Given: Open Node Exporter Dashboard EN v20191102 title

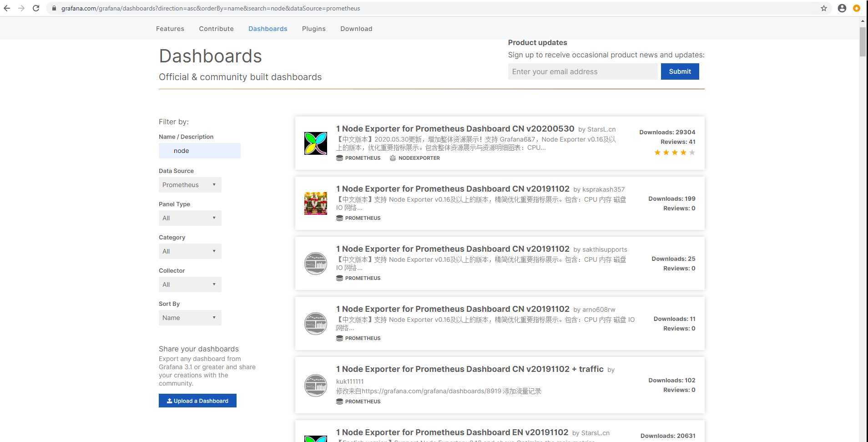Looking at the screenshot, I should [452, 432].
